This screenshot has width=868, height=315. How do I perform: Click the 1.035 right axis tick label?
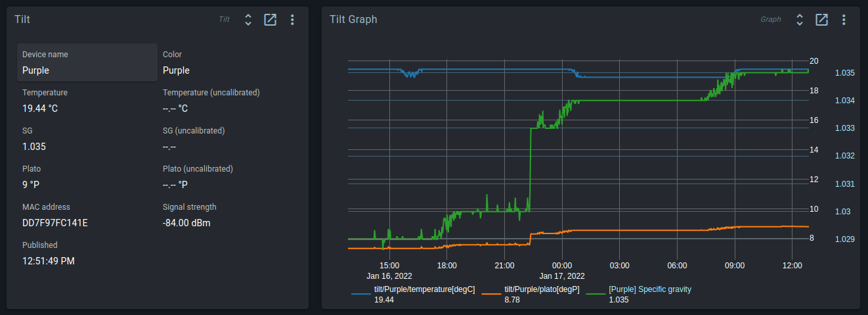click(844, 73)
